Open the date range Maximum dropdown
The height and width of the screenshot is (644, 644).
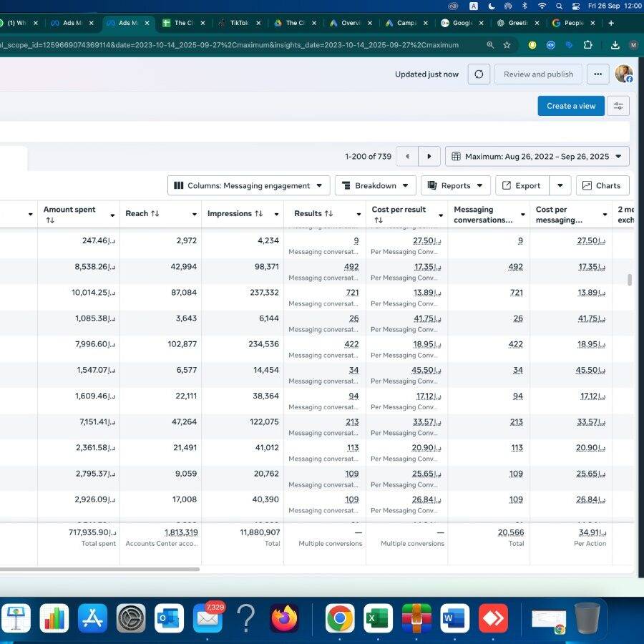click(537, 156)
